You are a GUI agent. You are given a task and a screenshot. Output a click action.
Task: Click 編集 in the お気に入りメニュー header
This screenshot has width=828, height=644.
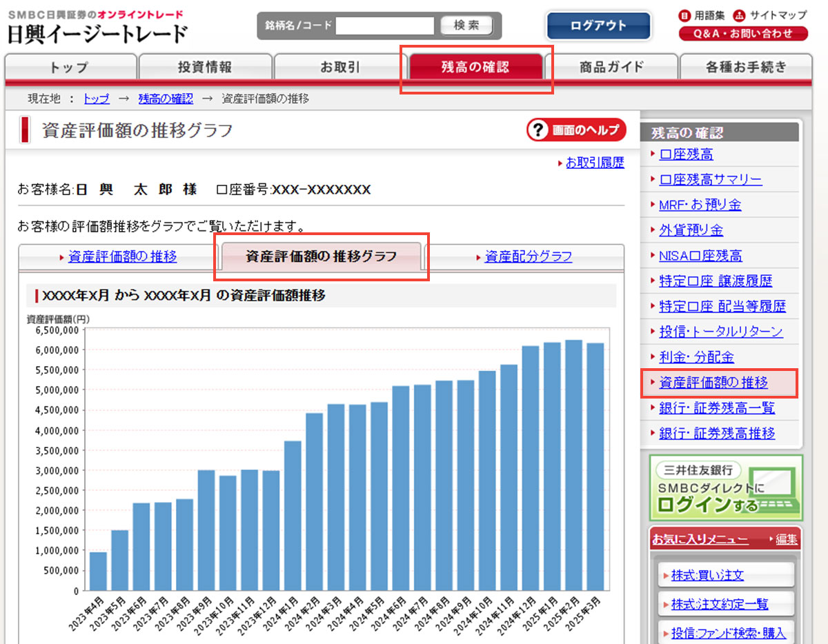(x=786, y=539)
